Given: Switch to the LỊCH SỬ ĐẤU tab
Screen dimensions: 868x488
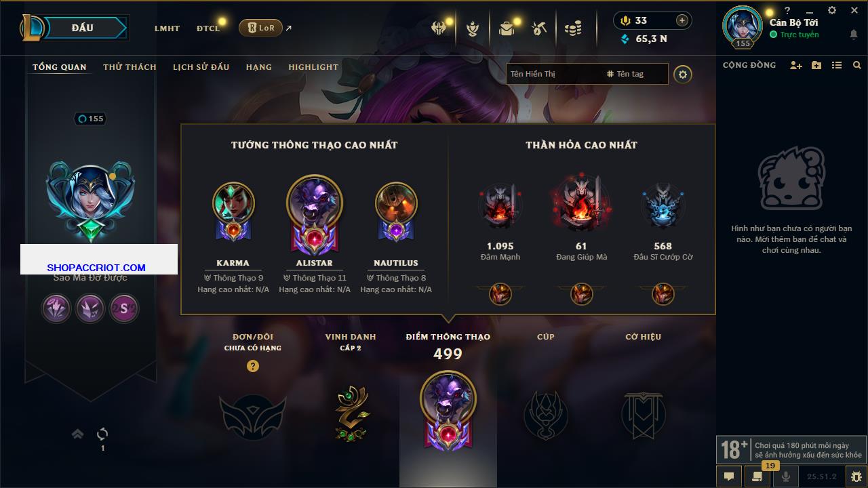Looking at the screenshot, I should click(x=201, y=67).
